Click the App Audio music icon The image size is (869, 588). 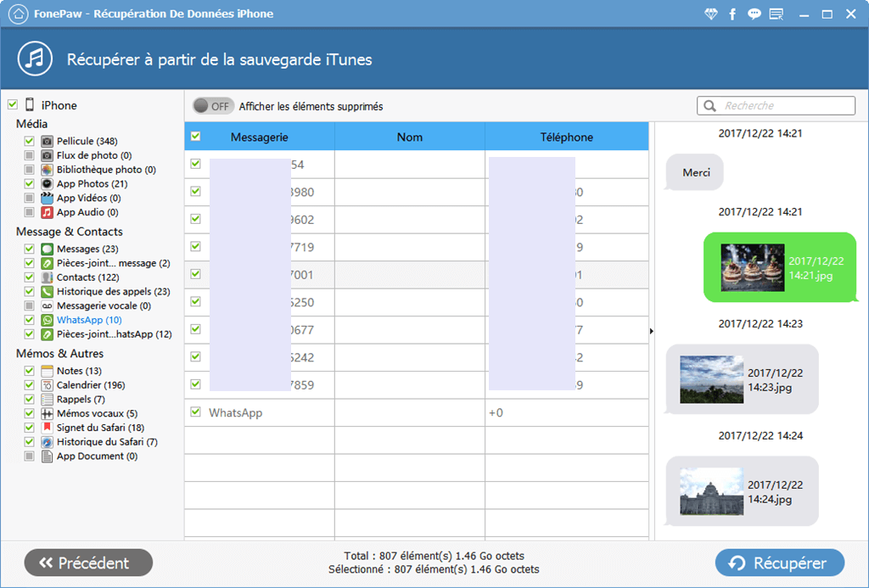coord(48,212)
